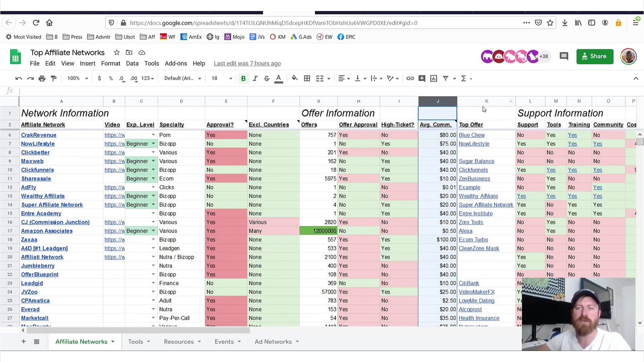Switch to the Events sheet tab

click(224, 341)
